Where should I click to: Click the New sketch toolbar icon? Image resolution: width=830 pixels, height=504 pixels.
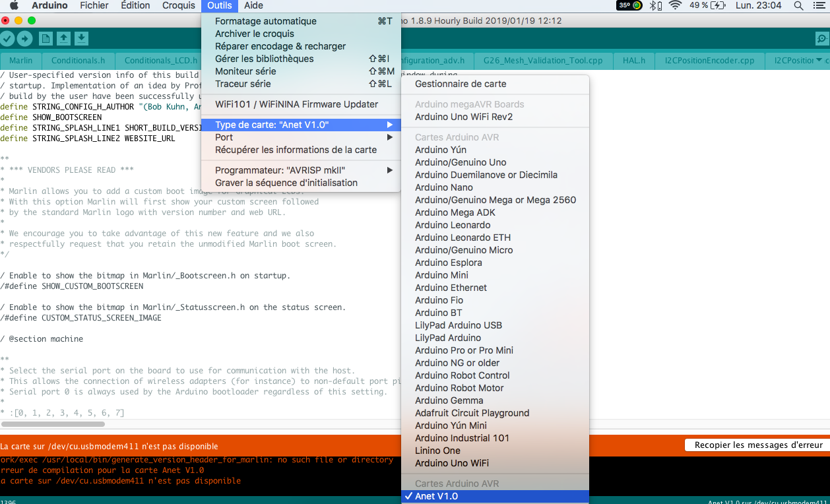click(46, 39)
